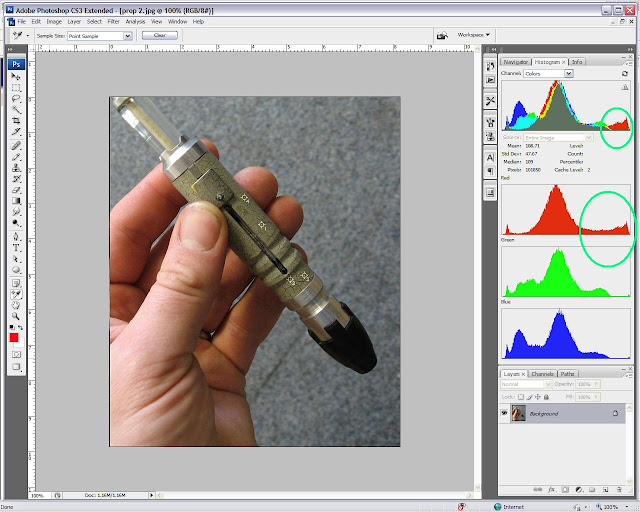Select the Brush tool
This screenshot has height=512, width=640.
coord(16,157)
